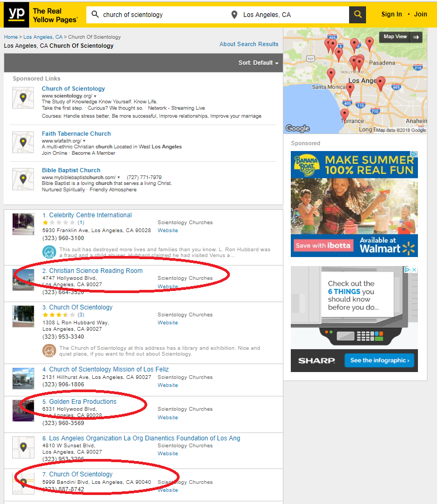Open the Sort: Default dropdown
This screenshot has height=504, width=437.
pos(258,63)
